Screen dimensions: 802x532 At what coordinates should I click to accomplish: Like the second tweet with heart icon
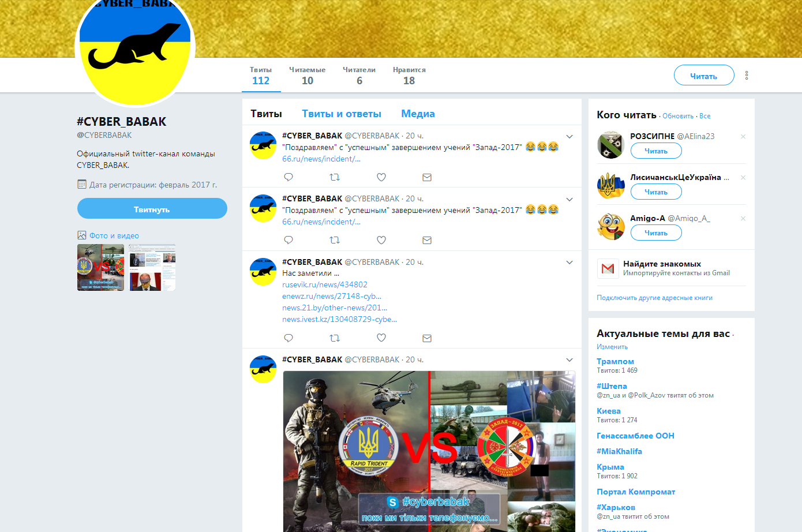pos(381,240)
